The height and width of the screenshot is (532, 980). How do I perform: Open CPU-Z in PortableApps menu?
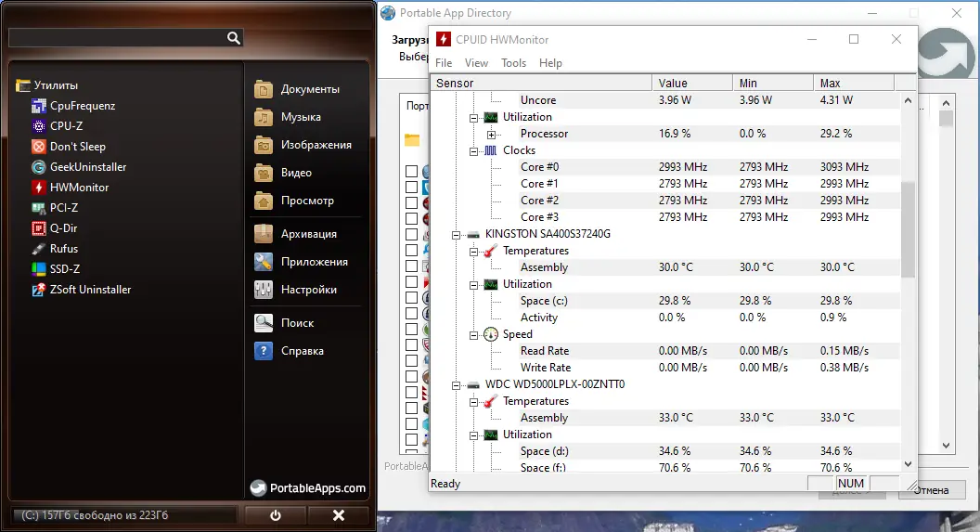click(57, 125)
